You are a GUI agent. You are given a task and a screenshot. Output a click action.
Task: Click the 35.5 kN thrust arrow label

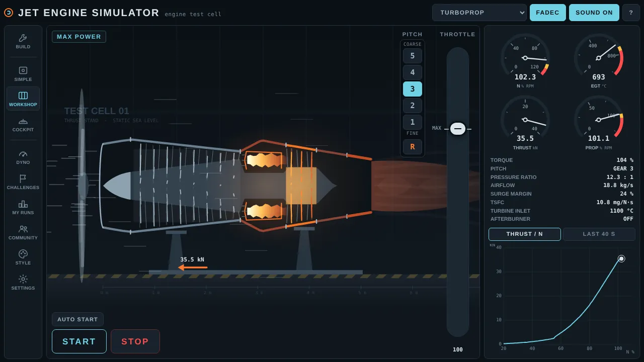pos(192,259)
